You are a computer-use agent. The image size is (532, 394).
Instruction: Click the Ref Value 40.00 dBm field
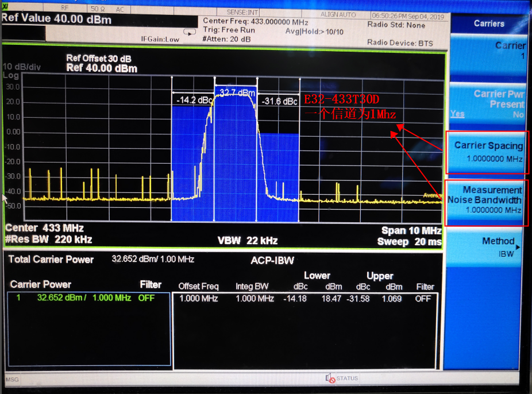pyautogui.click(x=56, y=18)
